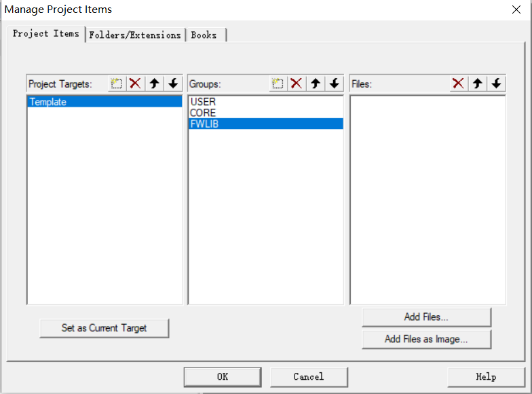Move the Project Target up
The height and width of the screenshot is (394, 532).
click(155, 83)
